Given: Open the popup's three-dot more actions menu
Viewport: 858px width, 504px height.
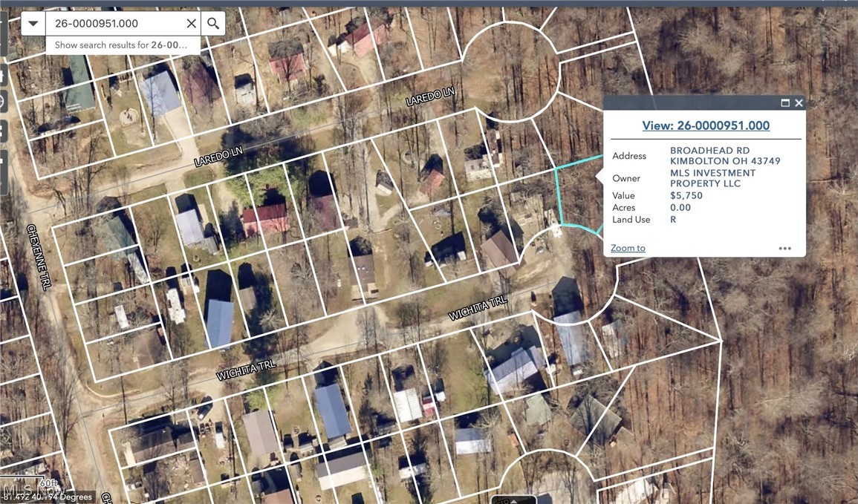Looking at the screenshot, I should click(784, 249).
